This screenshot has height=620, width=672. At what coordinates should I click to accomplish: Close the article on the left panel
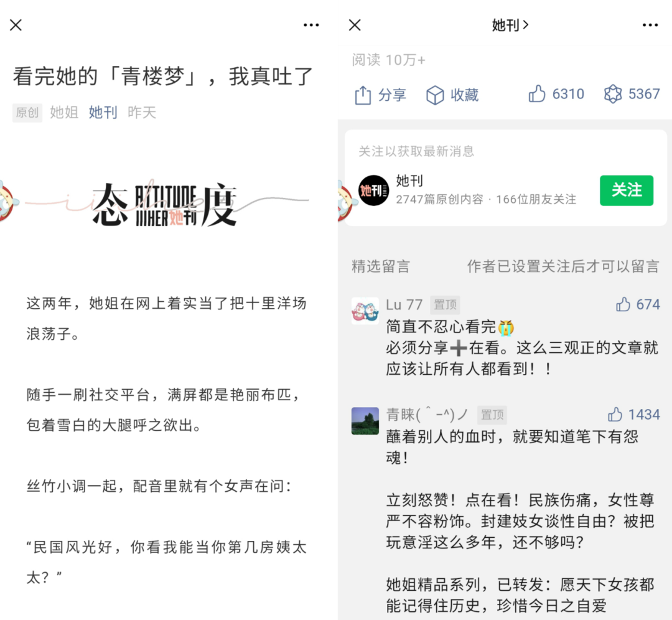pos(16,25)
